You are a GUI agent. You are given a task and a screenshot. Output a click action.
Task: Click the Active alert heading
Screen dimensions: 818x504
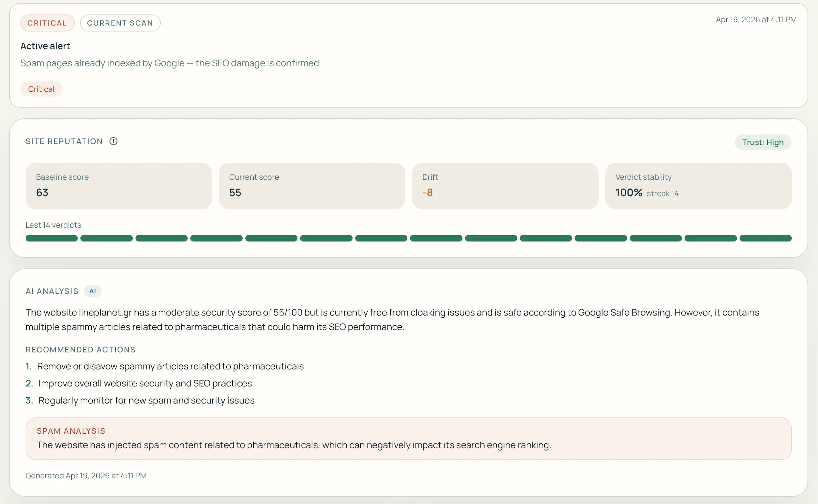tap(45, 46)
